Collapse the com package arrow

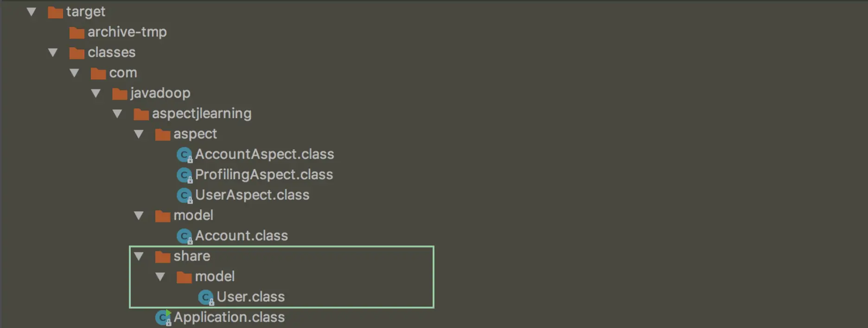click(74, 73)
